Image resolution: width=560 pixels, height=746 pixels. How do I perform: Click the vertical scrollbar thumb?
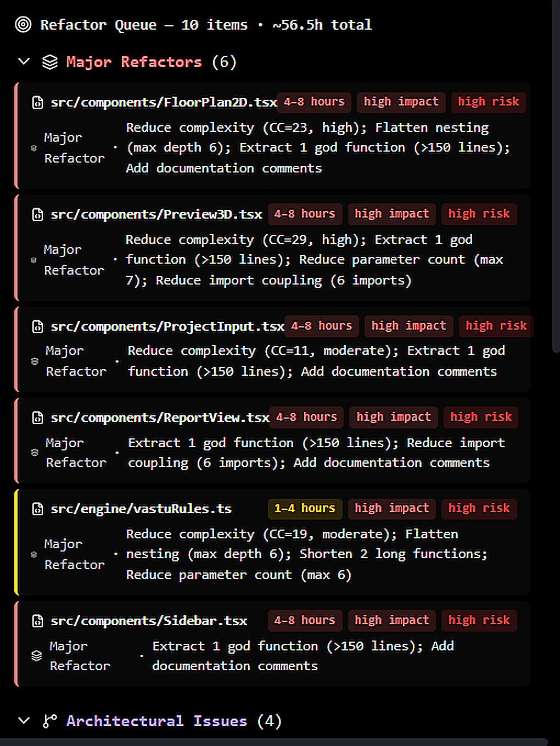click(556, 176)
